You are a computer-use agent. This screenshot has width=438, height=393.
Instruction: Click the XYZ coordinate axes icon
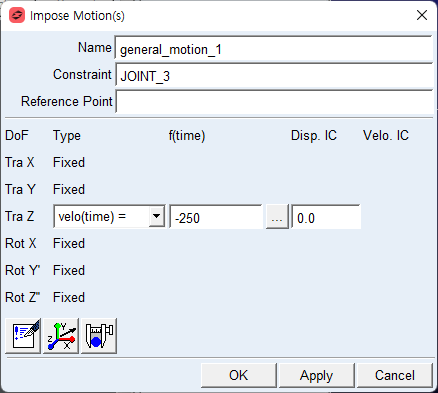61,336
